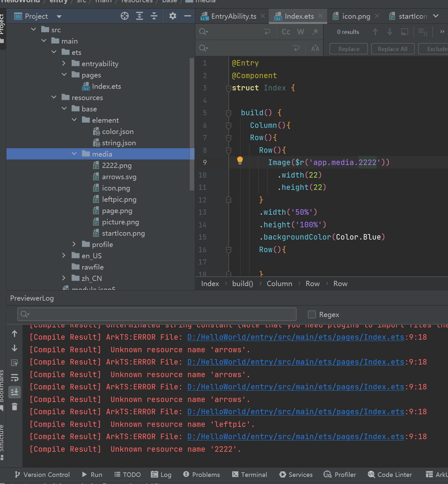Viewport: 448px width, 484px height.
Task: Toggle Regex option in search bar
Action: point(315,32)
